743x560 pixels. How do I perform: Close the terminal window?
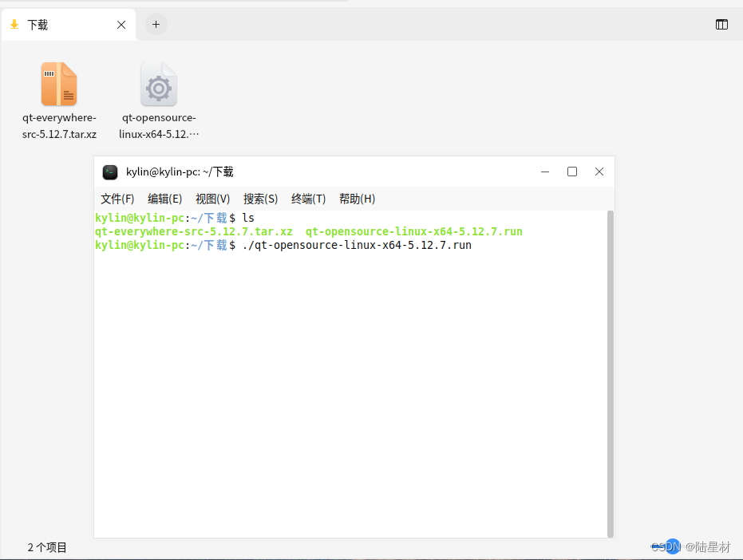(599, 172)
